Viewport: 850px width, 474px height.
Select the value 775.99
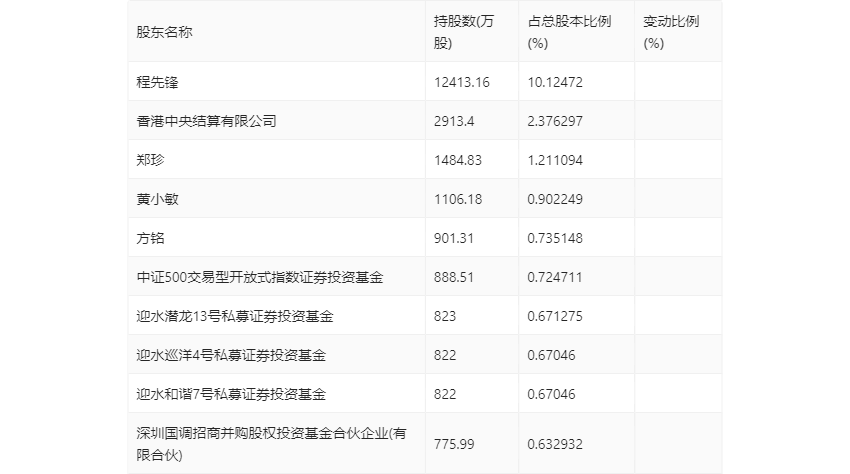(454, 444)
